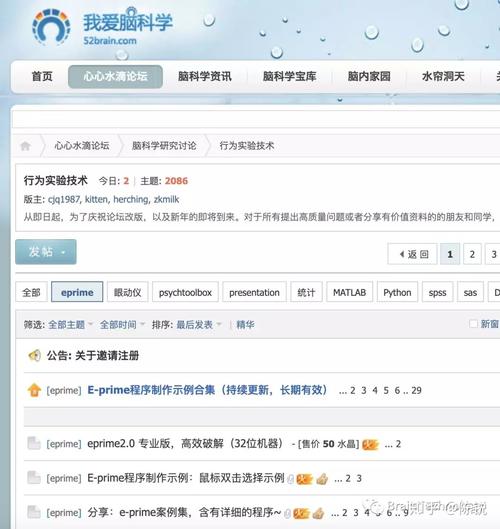Select the Python category tab

(397, 292)
